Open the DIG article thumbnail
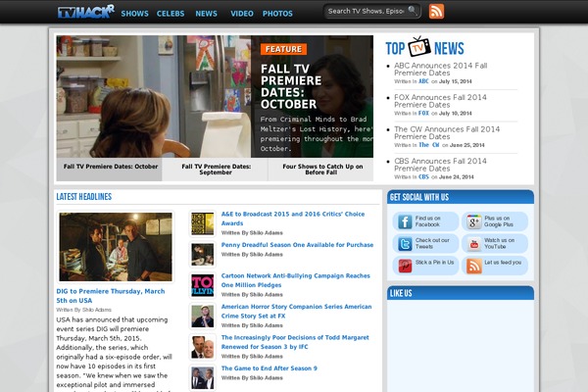Viewport: 588px width, 392px height. [116, 246]
